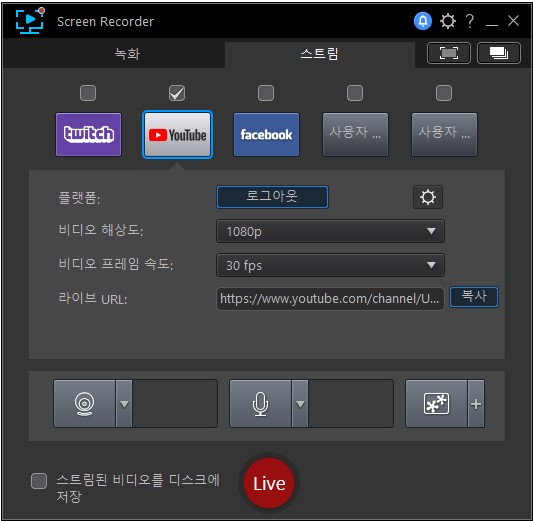Screen dimensions: 533x521
Task: Expand the webcam device dropdown arrow
Action: 124,403
